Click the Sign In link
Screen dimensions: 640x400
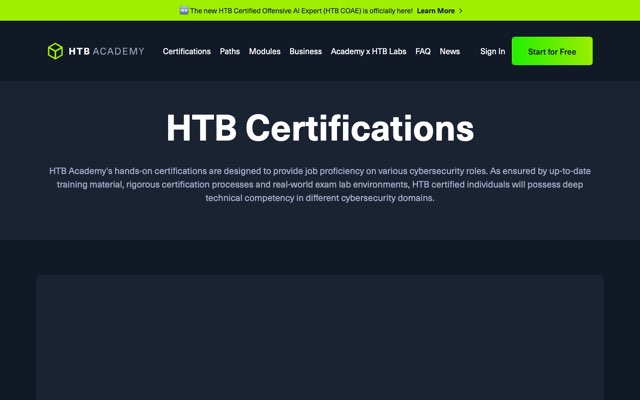(493, 51)
